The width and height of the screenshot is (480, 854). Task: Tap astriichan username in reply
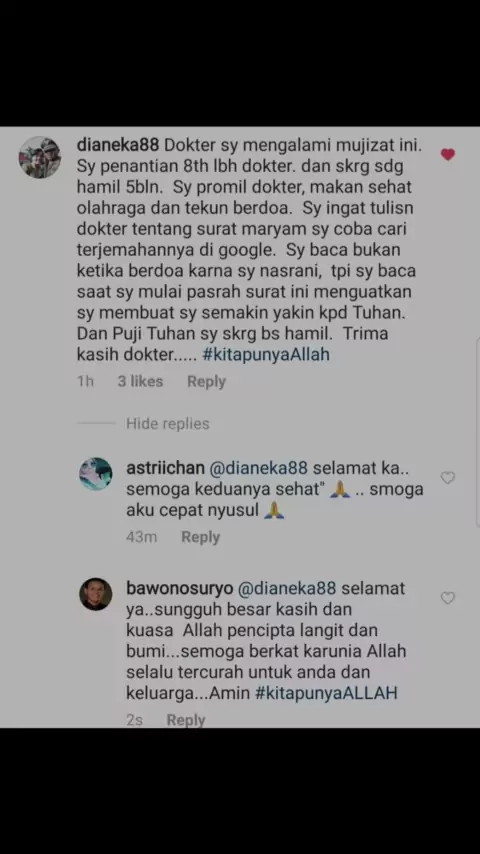(166, 468)
